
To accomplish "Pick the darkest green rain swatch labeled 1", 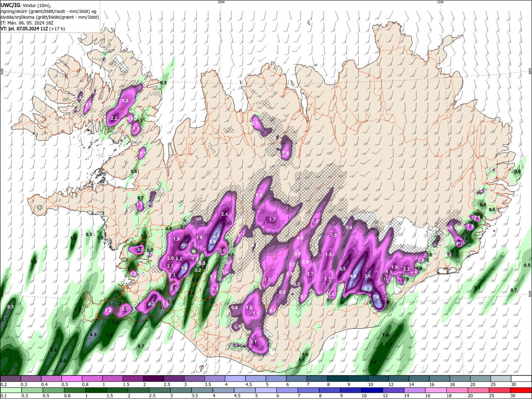I will click(x=96, y=390).
